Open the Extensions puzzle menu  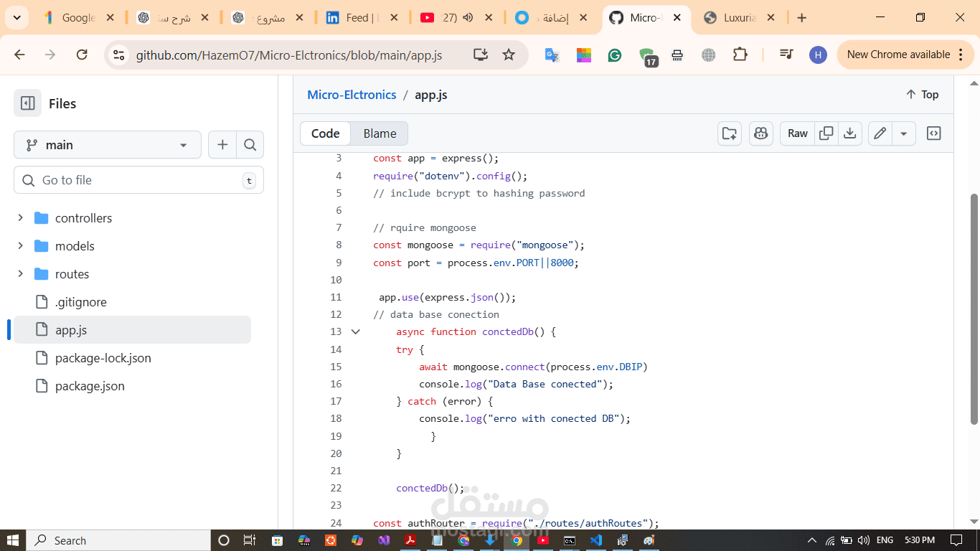[740, 55]
